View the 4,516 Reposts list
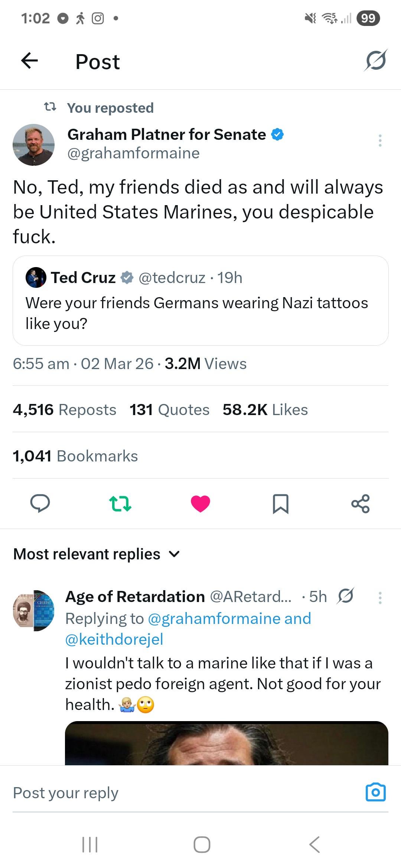 [65, 410]
